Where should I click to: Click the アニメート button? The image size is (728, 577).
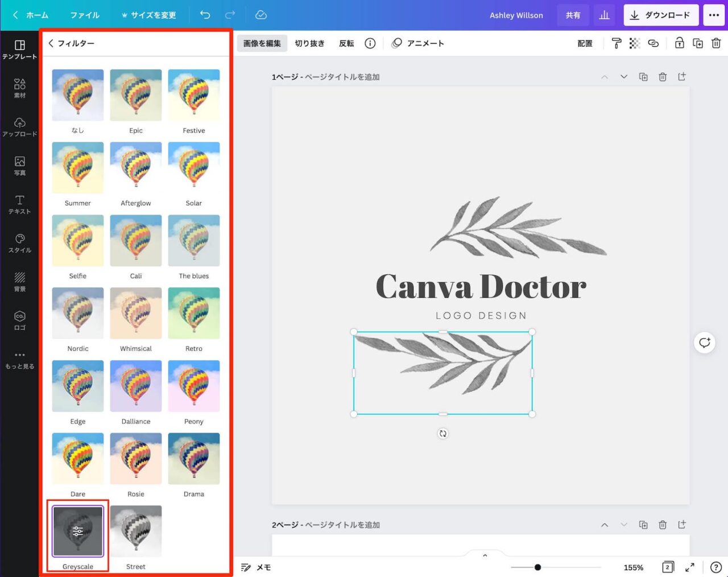418,43
